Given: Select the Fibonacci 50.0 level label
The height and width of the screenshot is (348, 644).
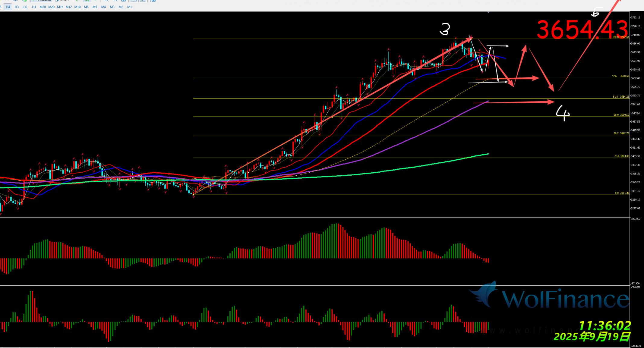Looking at the screenshot, I should pos(621,115).
